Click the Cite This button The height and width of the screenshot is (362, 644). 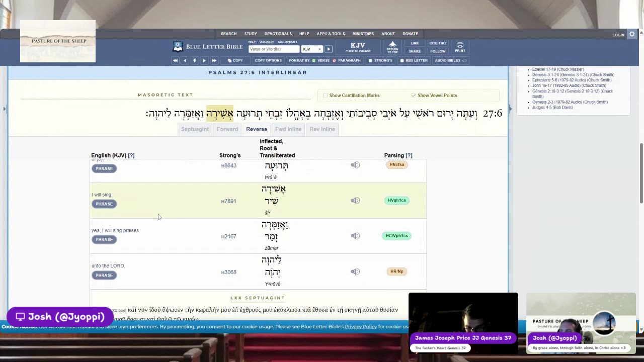tap(438, 43)
